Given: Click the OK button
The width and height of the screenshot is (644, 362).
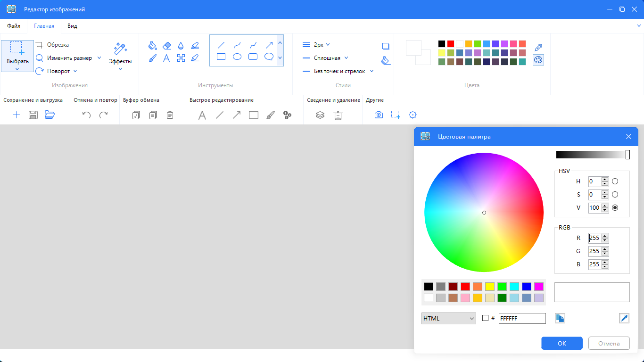Looking at the screenshot, I should [561, 343].
